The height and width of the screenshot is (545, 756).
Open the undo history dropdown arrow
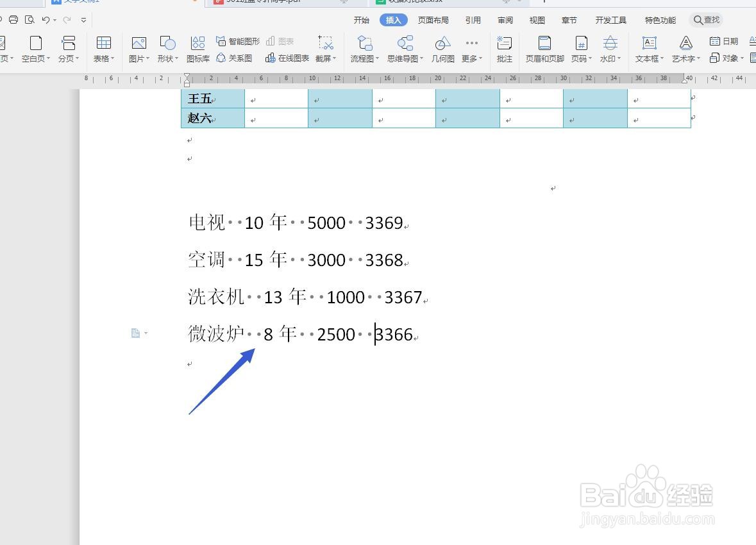[55, 21]
